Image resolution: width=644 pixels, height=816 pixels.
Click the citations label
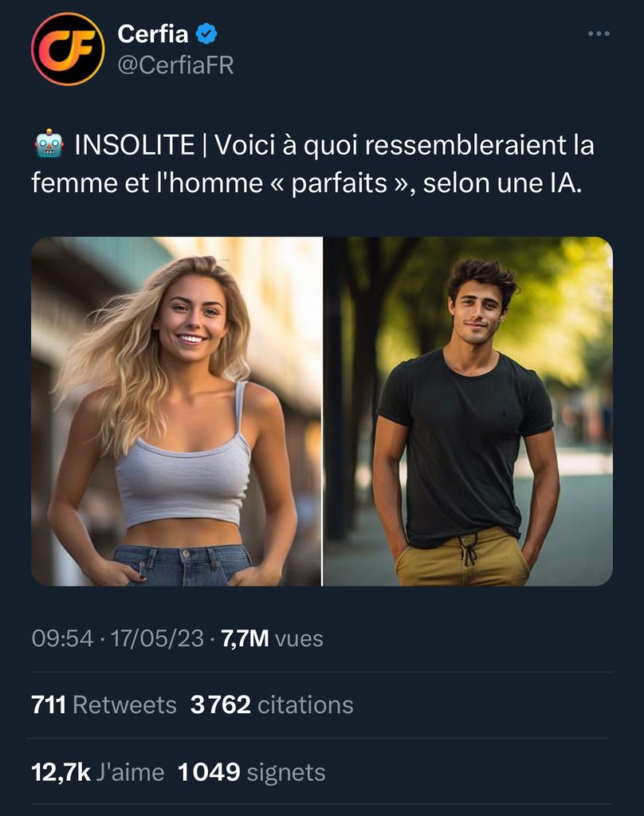coord(305,704)
